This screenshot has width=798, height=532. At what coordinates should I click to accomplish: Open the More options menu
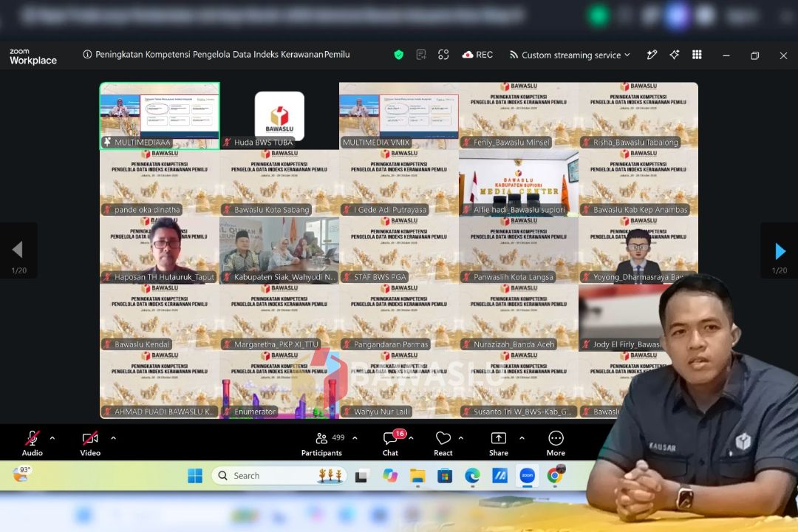(556, 444)
